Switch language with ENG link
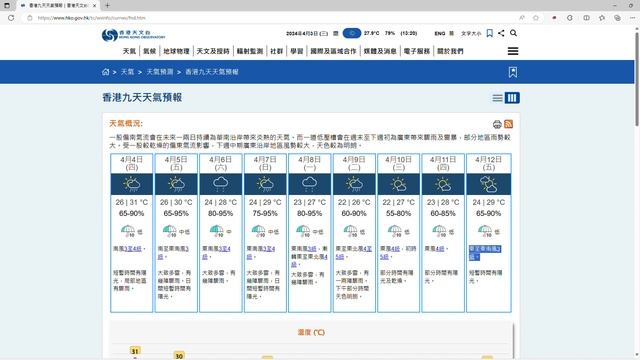This screenshot has width=640, height=360. point(440,33)
